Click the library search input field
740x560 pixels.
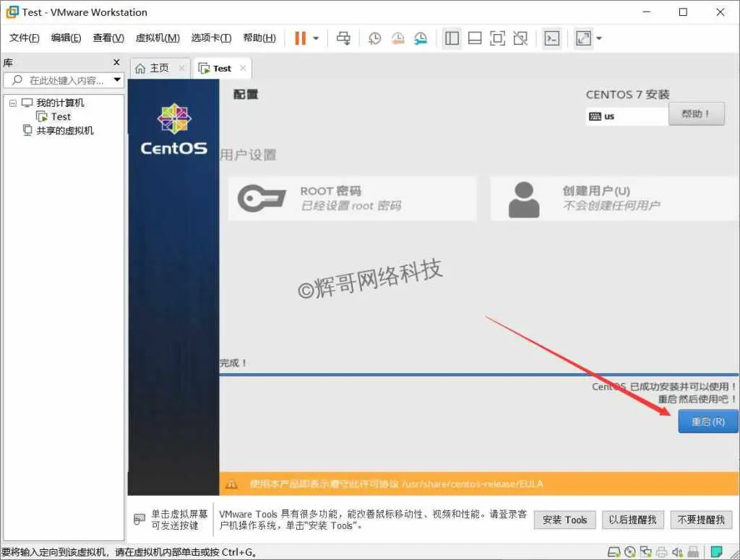63,80
